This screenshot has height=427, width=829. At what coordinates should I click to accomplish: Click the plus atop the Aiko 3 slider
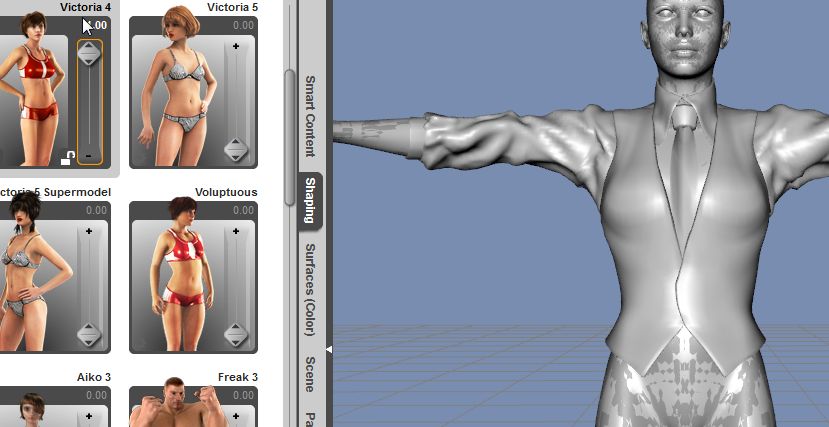coord(89,416)
